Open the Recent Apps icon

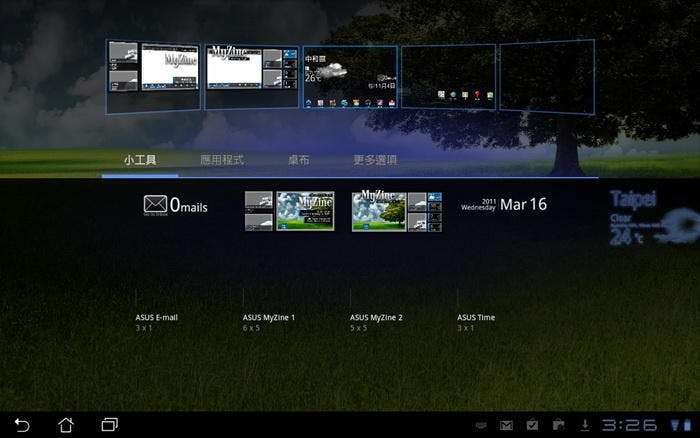[110, 425]
